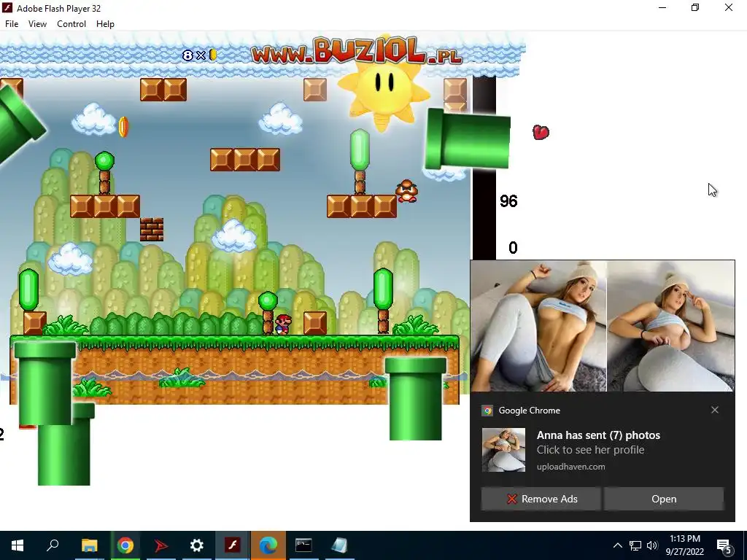Click the Adobe Flash Player title icon

click(7, 7)
